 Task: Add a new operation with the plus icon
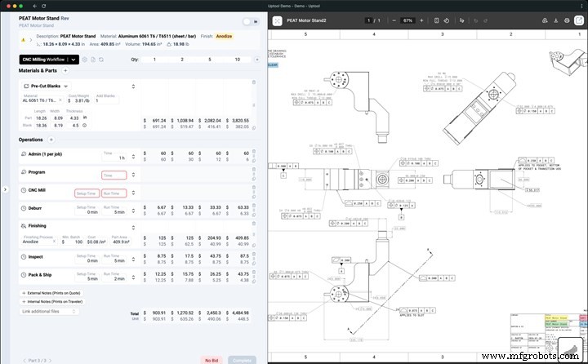(51, 140)
